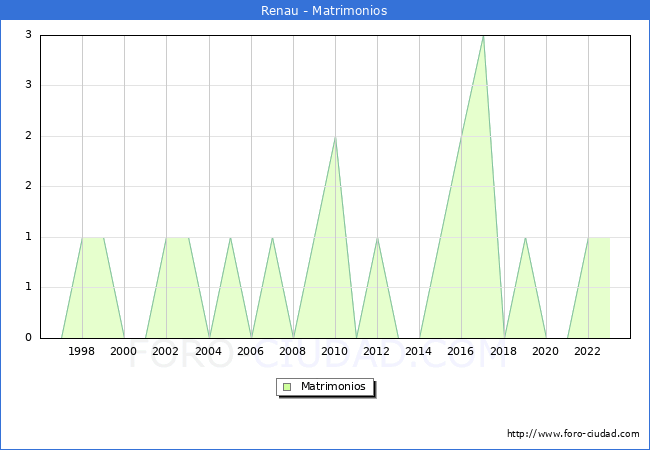
Task: Select the 2022 x-axis label
Action: tap(587, 351)
